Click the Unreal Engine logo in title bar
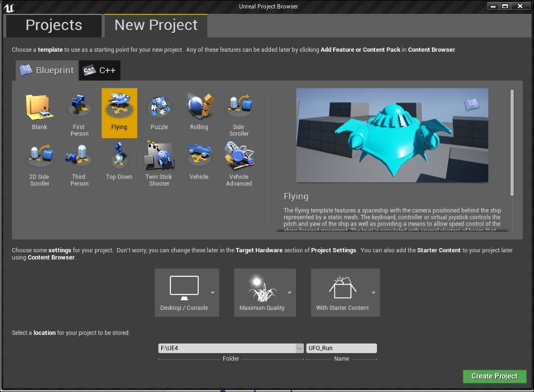This screenshot has height=392, width=534. pos(9,7)
